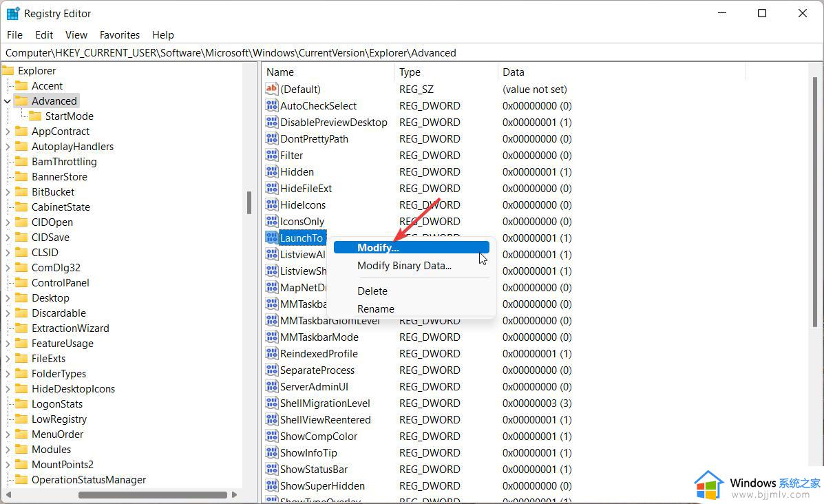The image size is (824, 504).
Task: Expand the AutoplayHandlers key
Action: 8,147
